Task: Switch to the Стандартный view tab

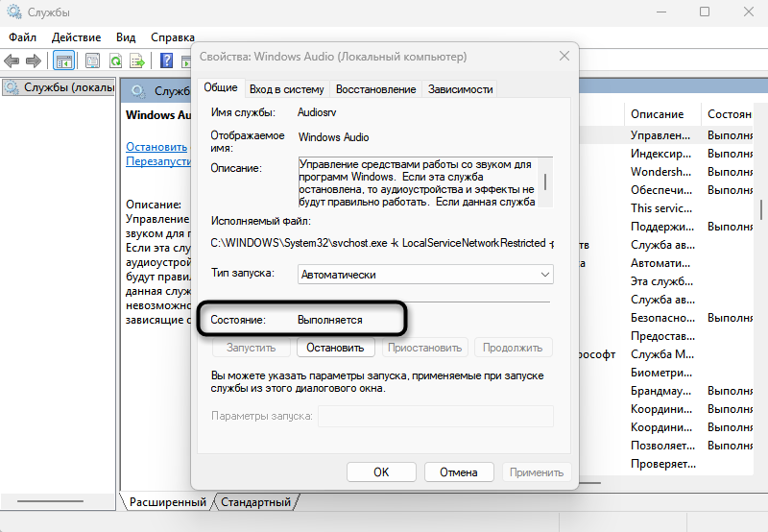Action: pos(255,502)
